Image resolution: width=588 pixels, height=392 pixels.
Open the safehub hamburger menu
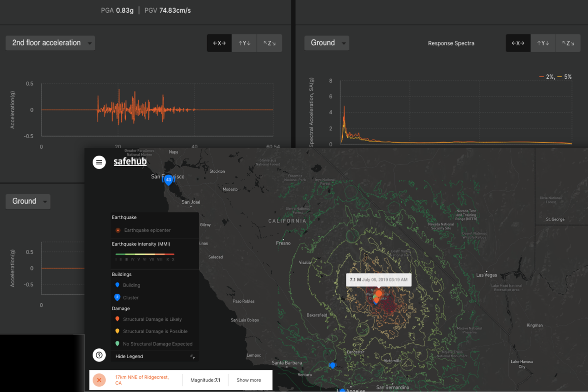99,162
